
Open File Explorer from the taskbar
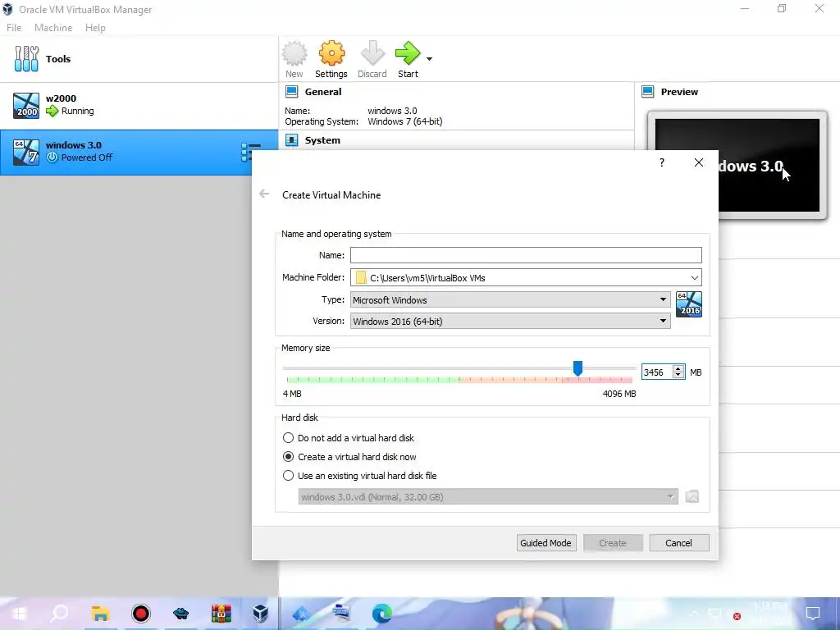tap(100, 614)
